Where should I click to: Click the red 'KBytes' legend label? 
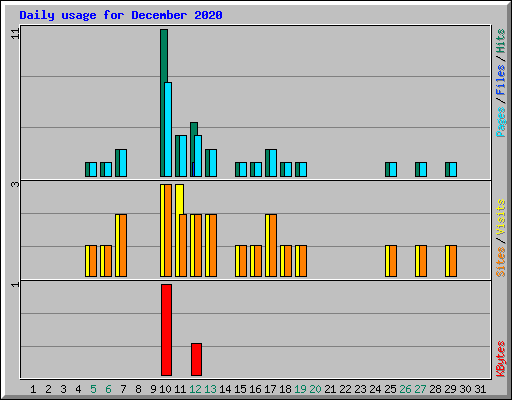click(500, 359)
